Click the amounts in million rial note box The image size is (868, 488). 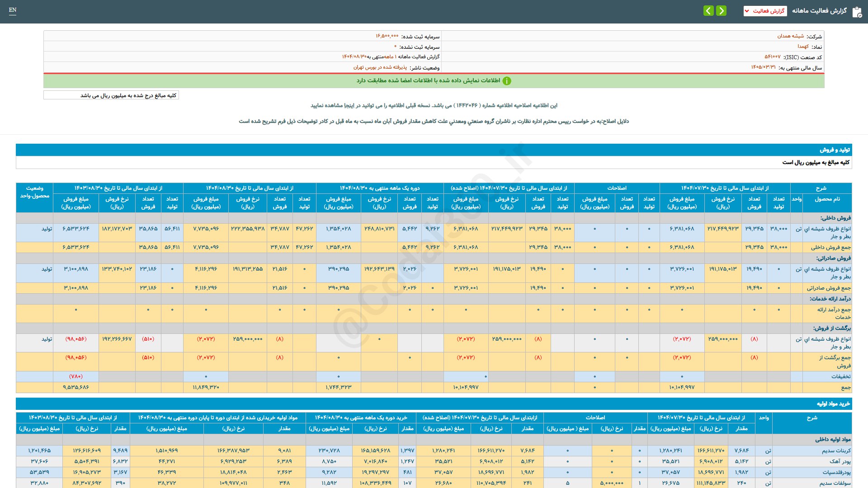point(111,95)
